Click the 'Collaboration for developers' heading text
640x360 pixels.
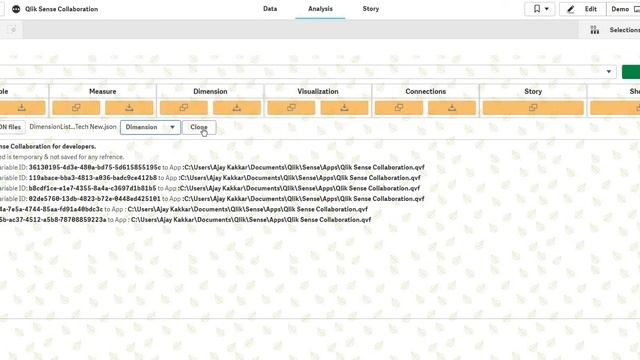[x=53, y=146]
